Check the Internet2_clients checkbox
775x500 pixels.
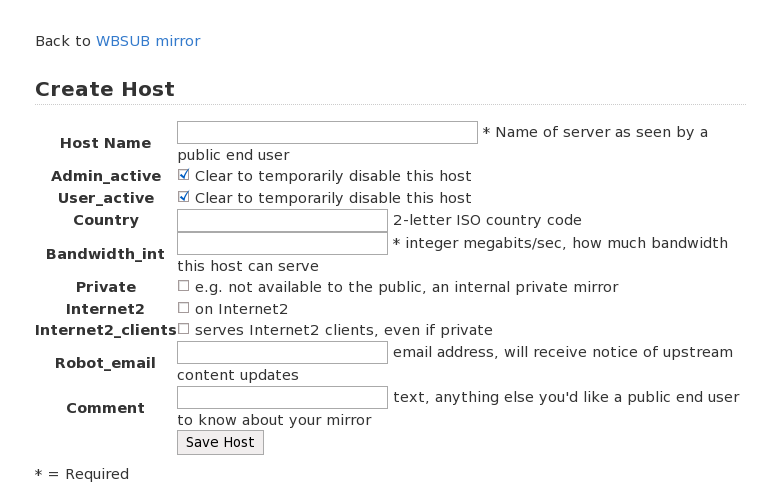click(184, 329)
